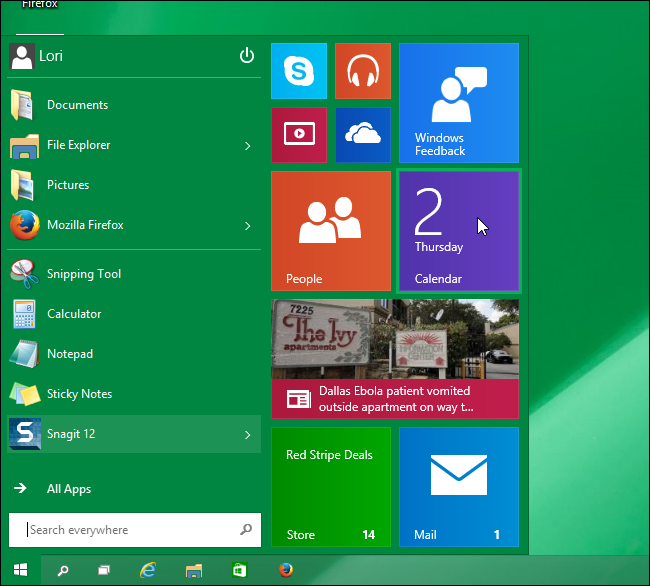Expand the Mozilla Firefox jump list arrow

click(x=247, y=226)
